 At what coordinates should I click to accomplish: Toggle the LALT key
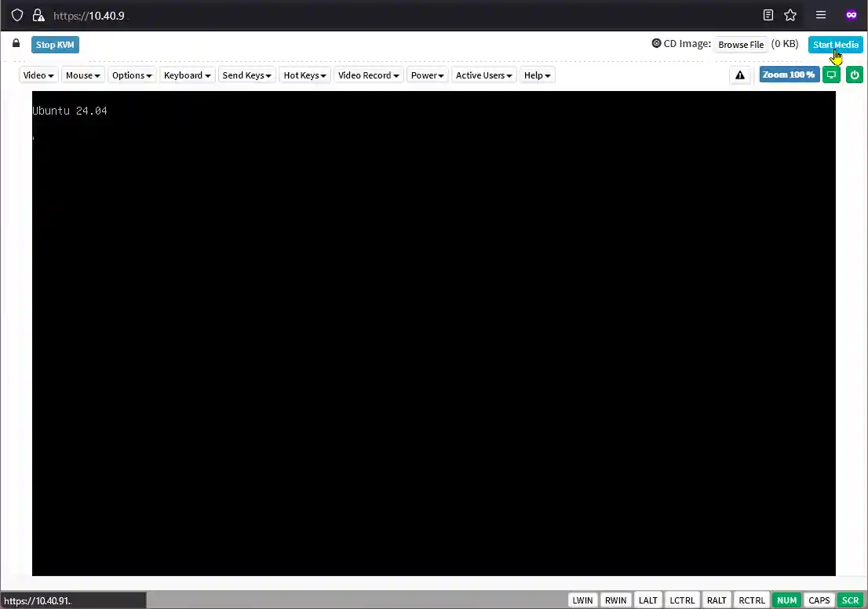pyautogui.click(x=647, y=600)
